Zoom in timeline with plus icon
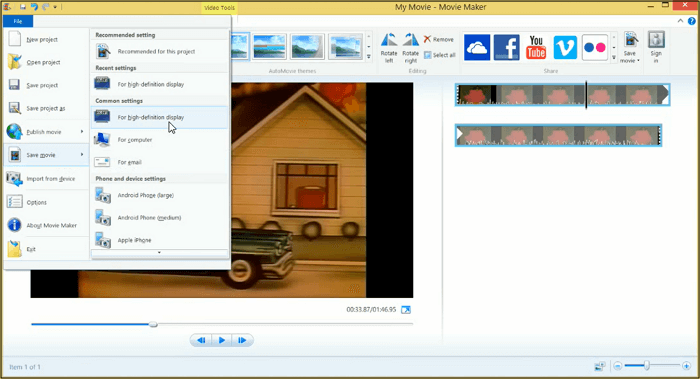 tap(686, 366)
